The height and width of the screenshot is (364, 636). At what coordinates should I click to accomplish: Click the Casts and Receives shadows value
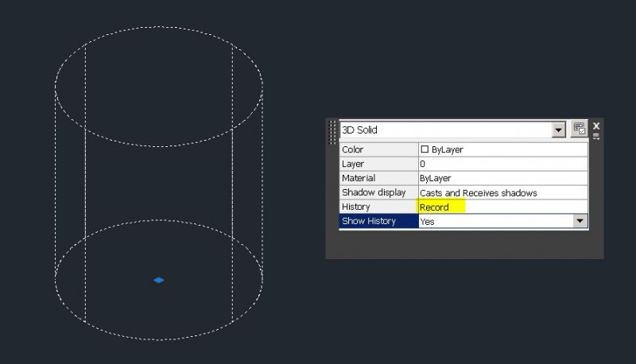click(x=503, y=192)
